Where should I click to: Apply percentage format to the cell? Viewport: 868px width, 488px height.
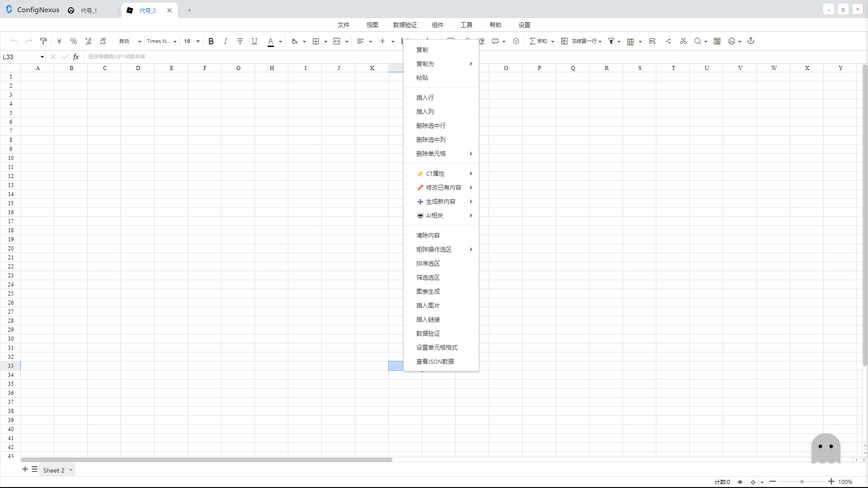pyautogui.click(x=74, y=41)
